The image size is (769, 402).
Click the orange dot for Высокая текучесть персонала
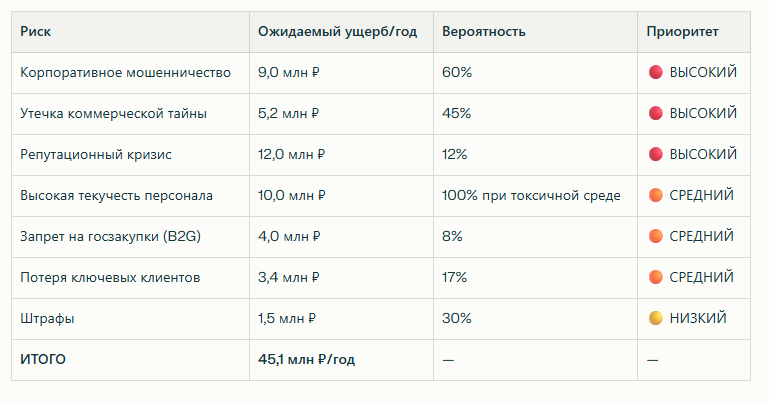656,196
